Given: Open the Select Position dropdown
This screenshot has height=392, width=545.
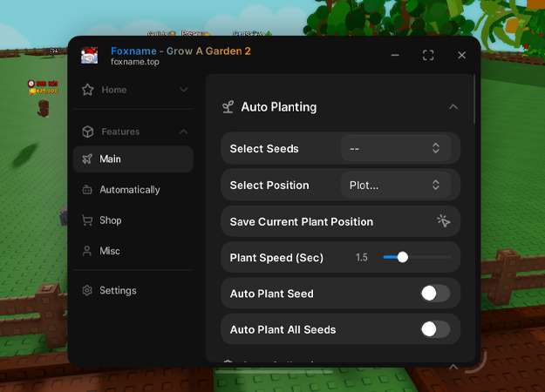Looking at the screenshot, I should point(396,185).
